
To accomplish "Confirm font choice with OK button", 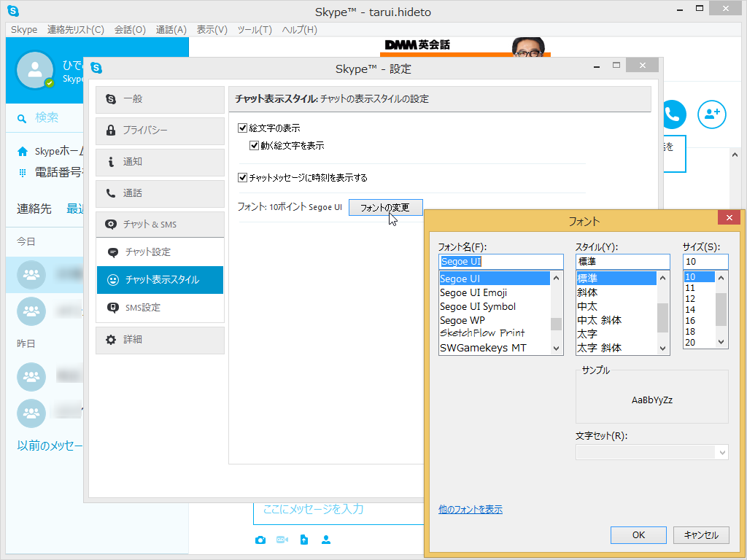I will point(638,534).
